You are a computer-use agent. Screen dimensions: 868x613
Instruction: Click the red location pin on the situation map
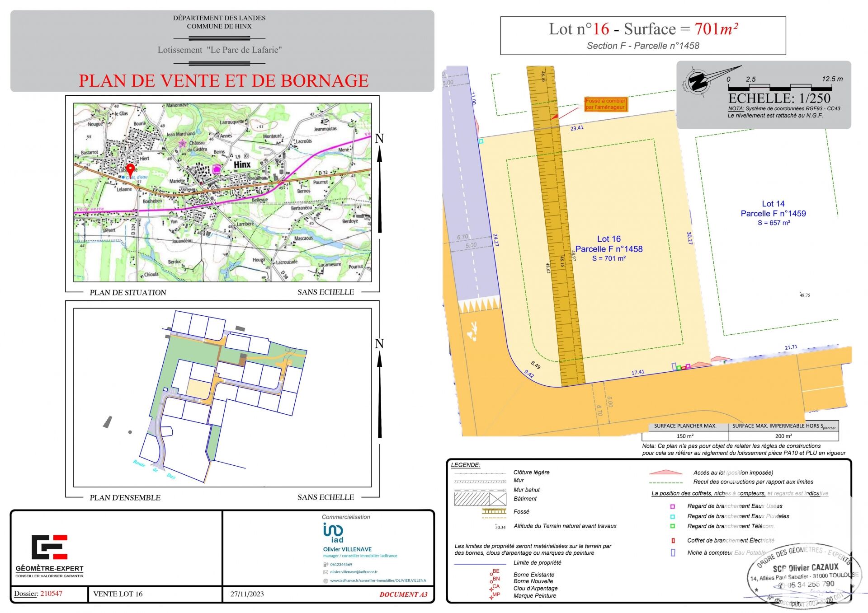coord(130,169)
